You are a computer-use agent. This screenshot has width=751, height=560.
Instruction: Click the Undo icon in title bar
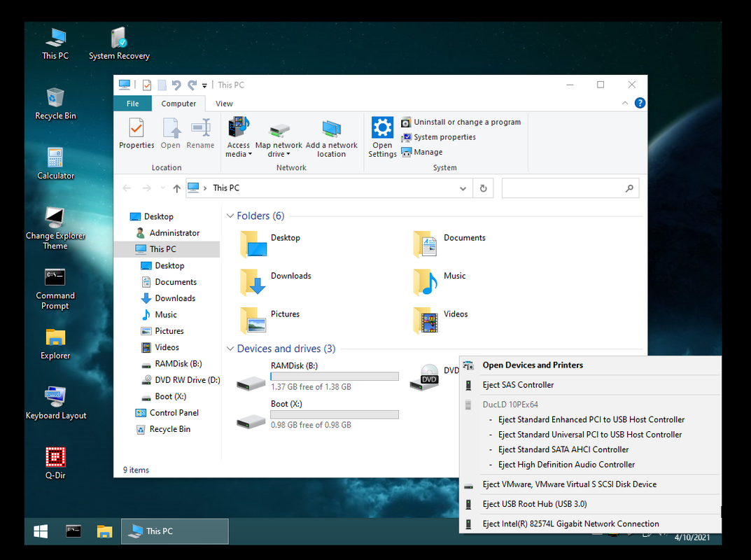(176, 85)
